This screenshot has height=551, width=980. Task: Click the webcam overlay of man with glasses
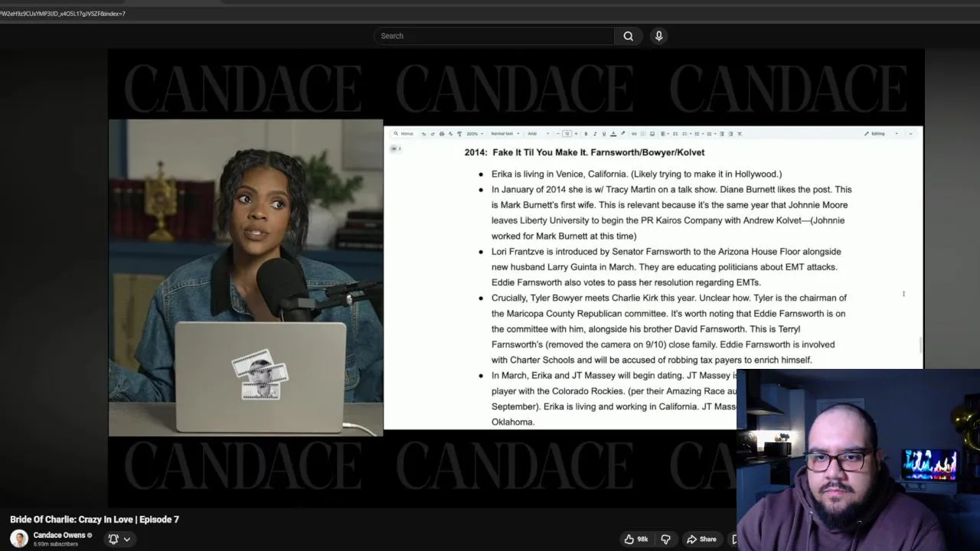(858, 460)
